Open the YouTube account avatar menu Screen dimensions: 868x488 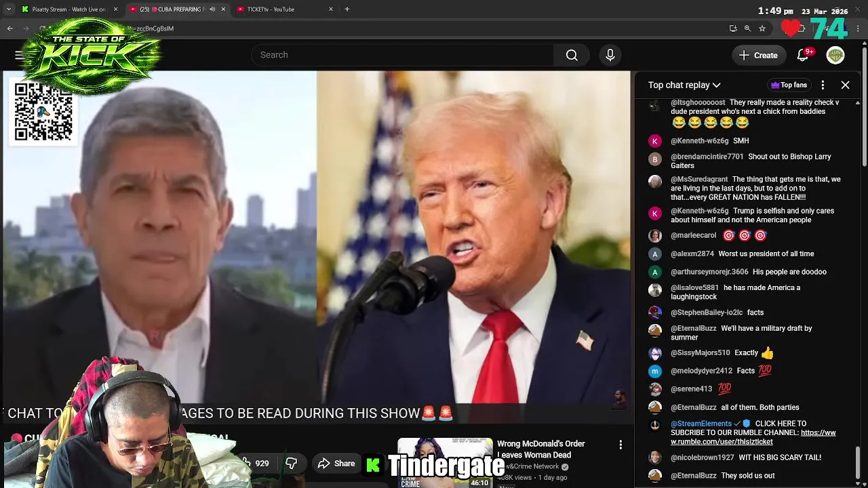[835, 56]
